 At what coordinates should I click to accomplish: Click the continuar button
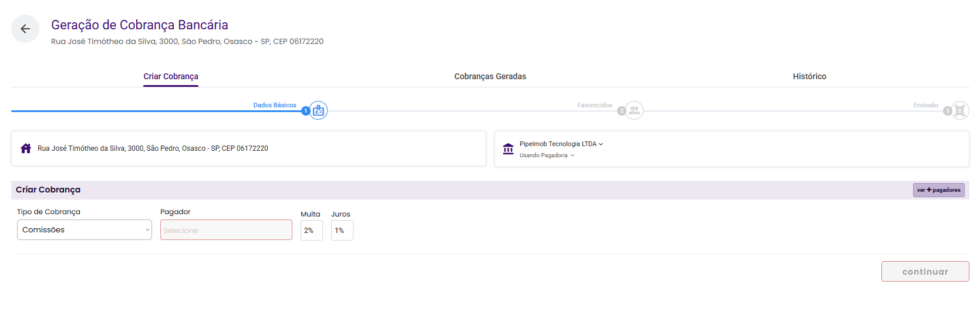(x=925, y=272)
